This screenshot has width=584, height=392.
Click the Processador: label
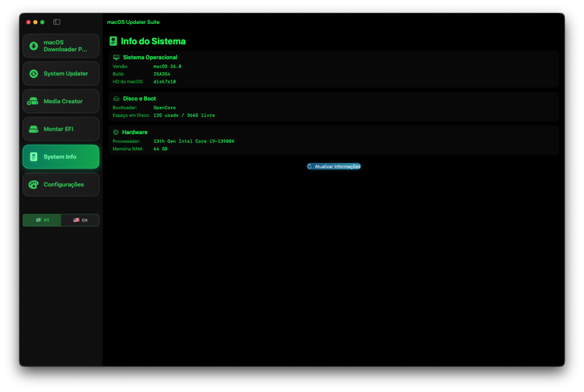point(126,141)
